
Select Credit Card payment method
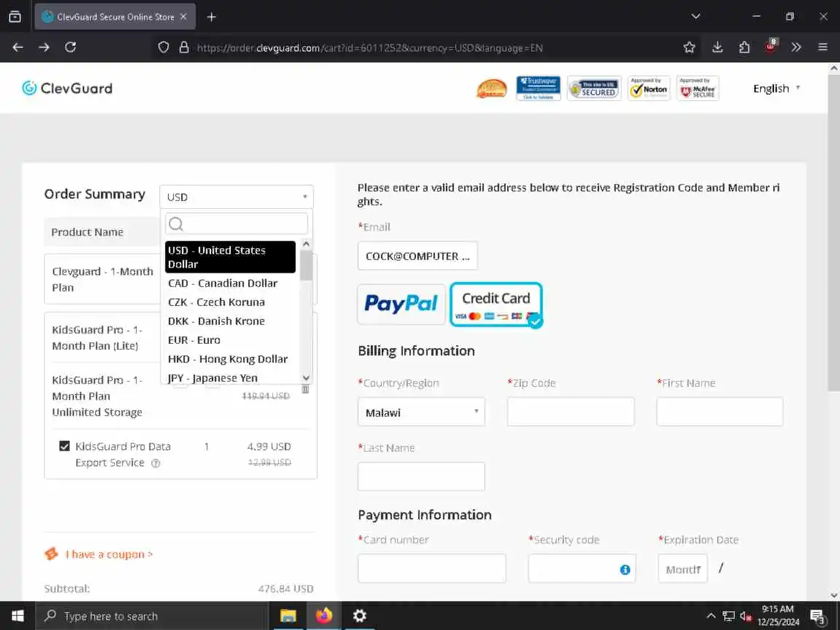(496, 305)
